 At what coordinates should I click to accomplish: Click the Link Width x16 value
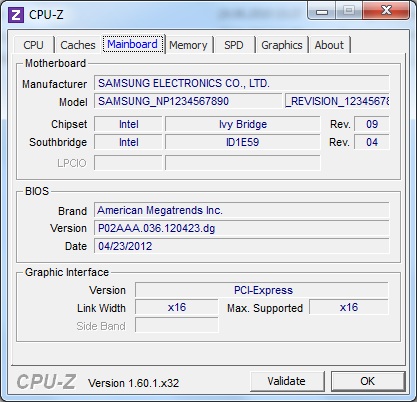coord(177,307)
